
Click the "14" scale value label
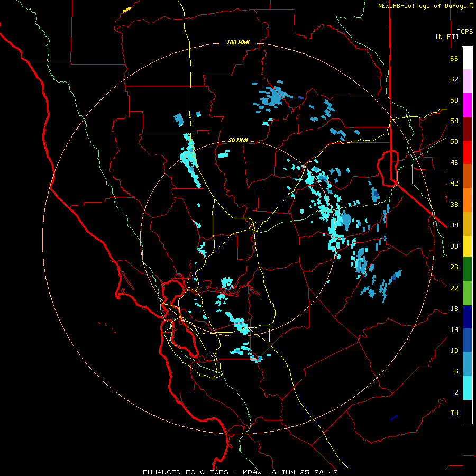[x=454, y=329]
